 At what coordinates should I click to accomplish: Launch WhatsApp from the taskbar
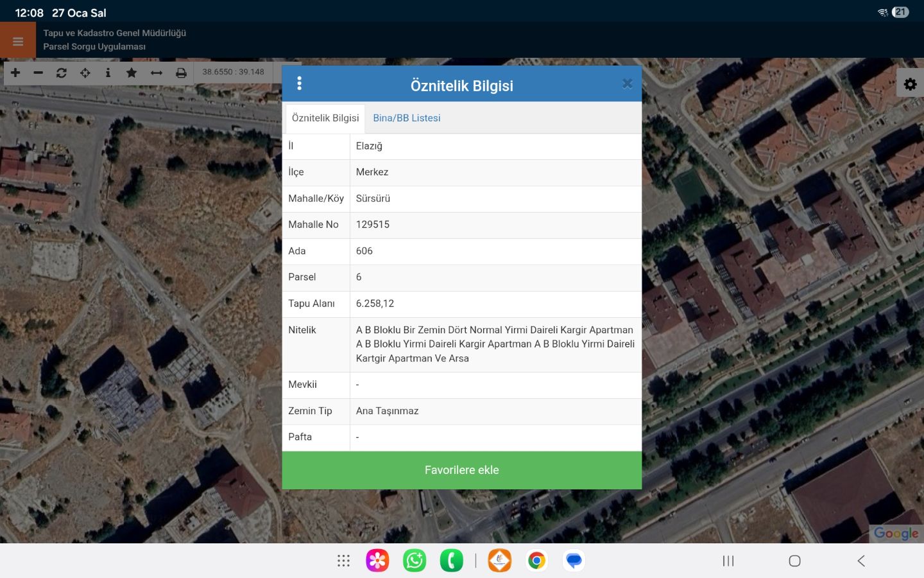tap(415, 561)
